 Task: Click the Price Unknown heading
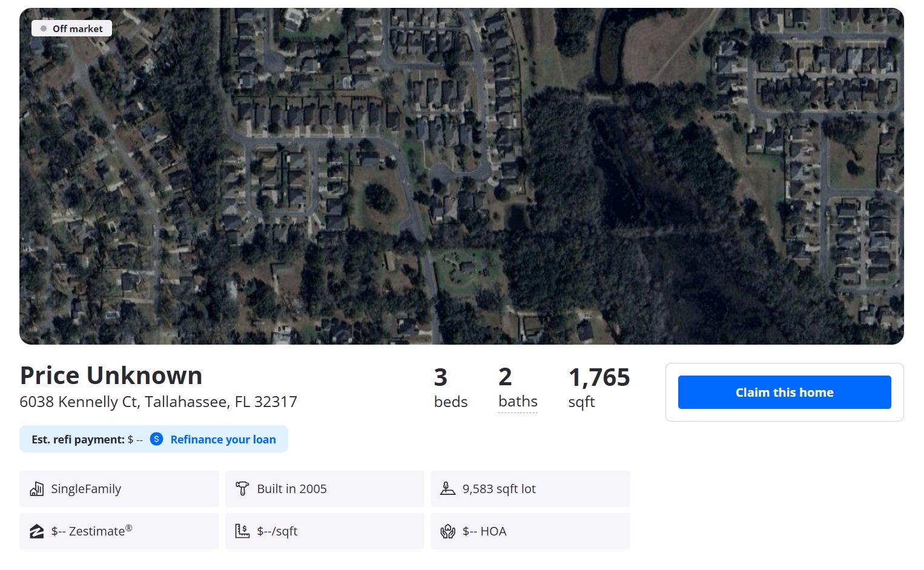111,375
